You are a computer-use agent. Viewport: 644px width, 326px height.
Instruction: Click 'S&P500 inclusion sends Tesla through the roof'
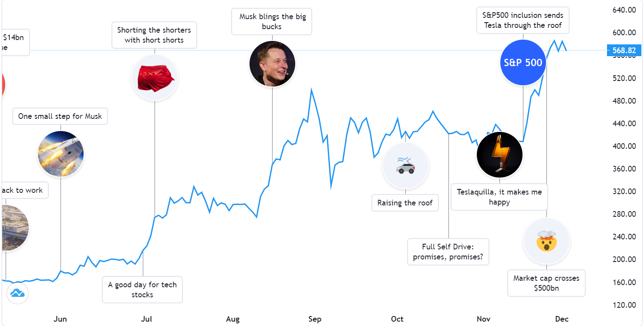(523, 20)
